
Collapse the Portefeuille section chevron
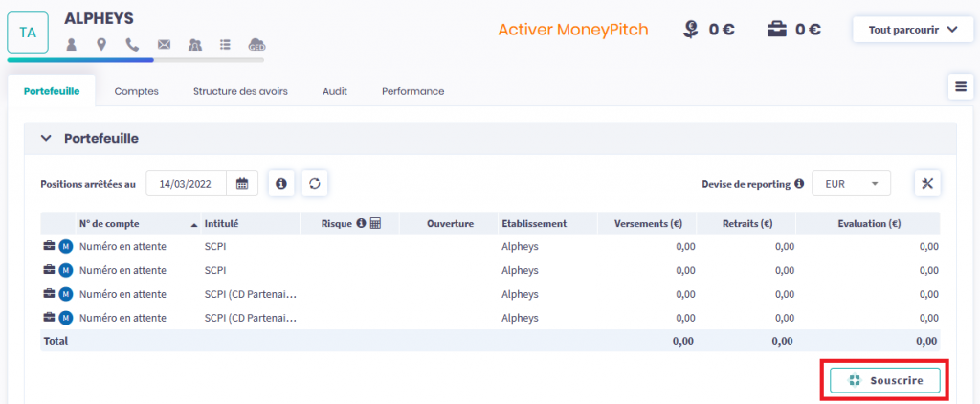[46, 139]
